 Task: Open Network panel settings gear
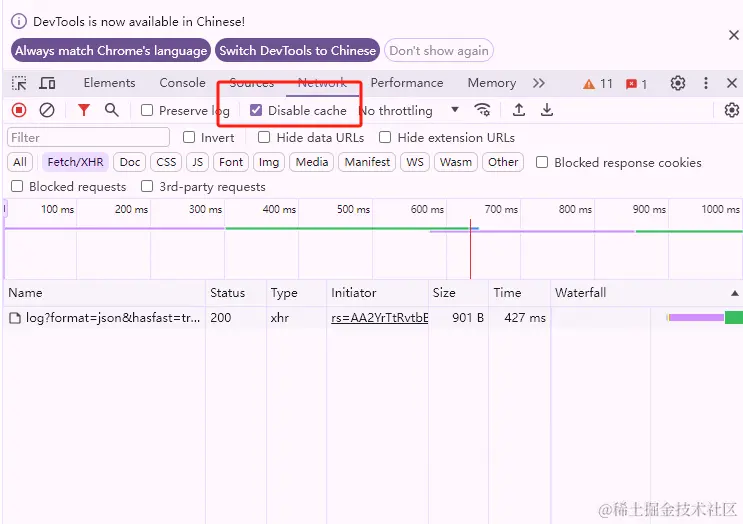(732, 110)
